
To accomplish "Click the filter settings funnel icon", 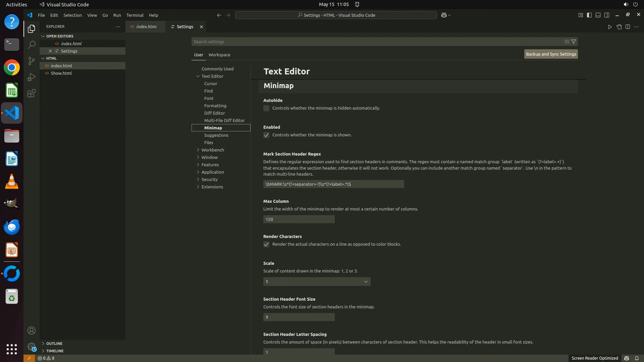I will pyautogui.click(x=574, y=42).
